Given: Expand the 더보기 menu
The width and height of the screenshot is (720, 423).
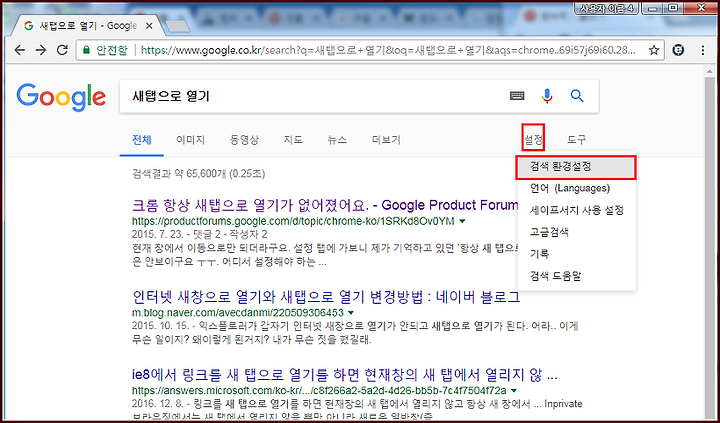Looking at the screenshot, I should click(386, 140).
